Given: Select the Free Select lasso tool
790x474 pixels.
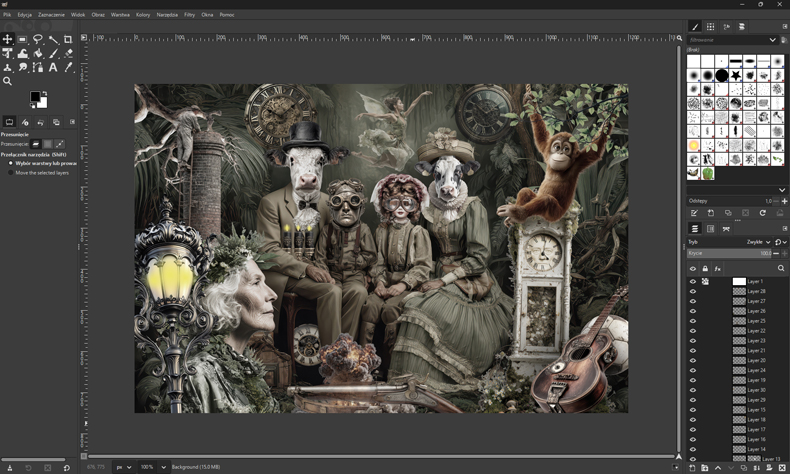Looking at the screenshot, I should click(38, 39).
